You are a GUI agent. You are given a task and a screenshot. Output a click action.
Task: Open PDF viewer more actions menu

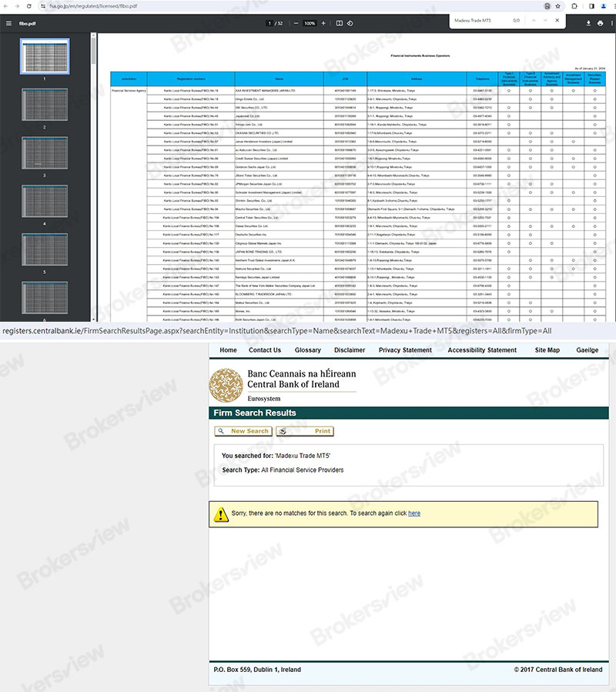pos(612,23)
